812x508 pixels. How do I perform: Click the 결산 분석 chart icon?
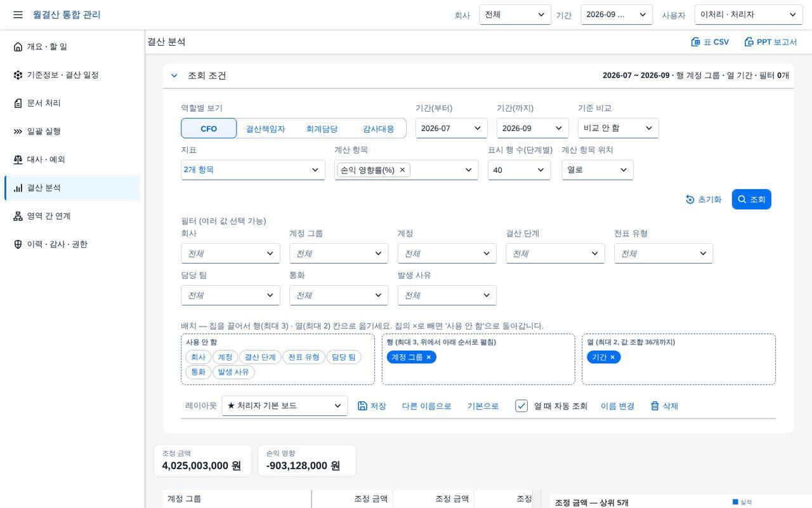coord(18,188)
